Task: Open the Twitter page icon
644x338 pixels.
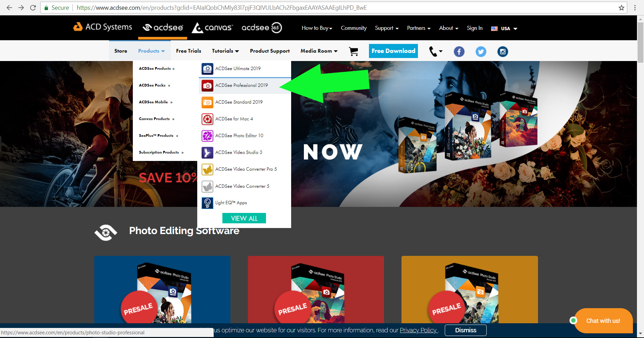Action: [x=481, y=52]
